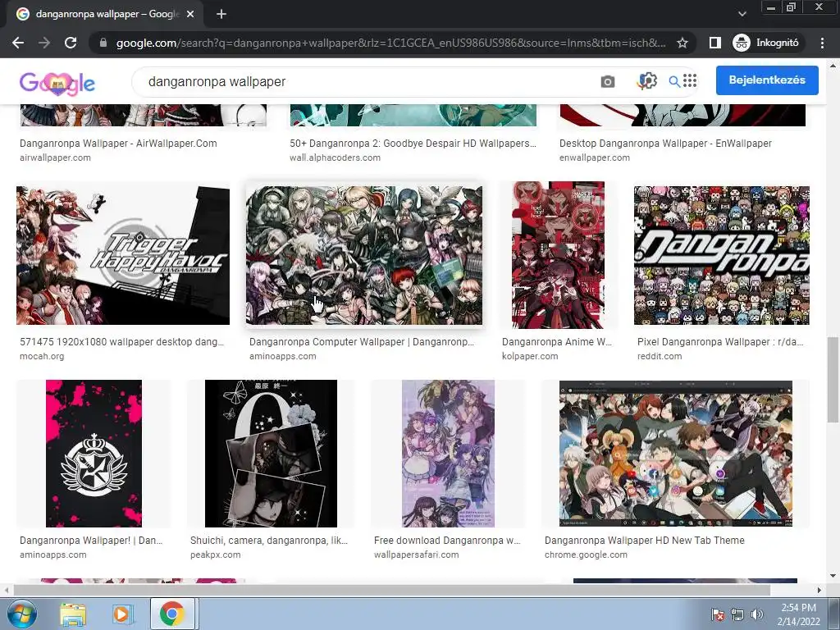Open Danganronpa Wallpaper - AirWallpaper.Com link
This screenshot has width=840, height=630.
[x=118, y=144]
